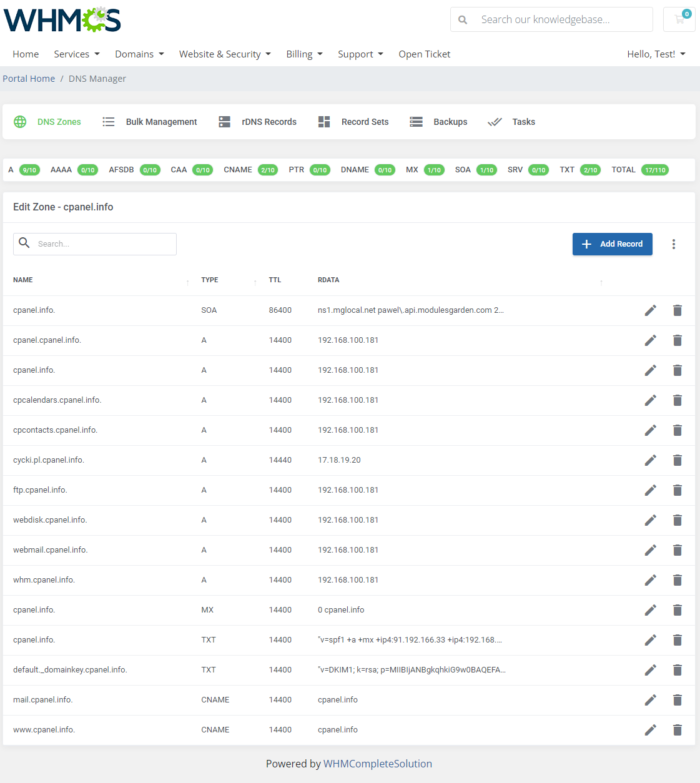This screenshot has height=783, width=700.
Task: Click the WHMCS logo
Action: point(62,20)
